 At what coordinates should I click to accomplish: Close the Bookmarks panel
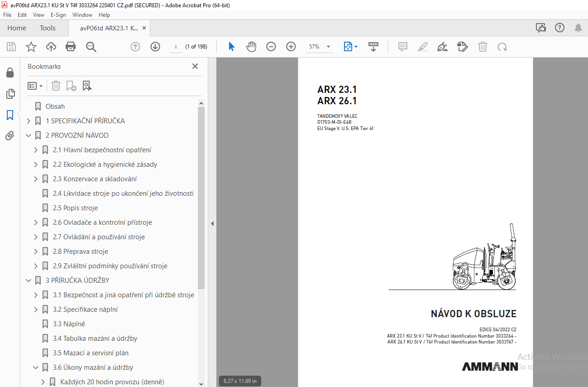click(x=195, y=66)
